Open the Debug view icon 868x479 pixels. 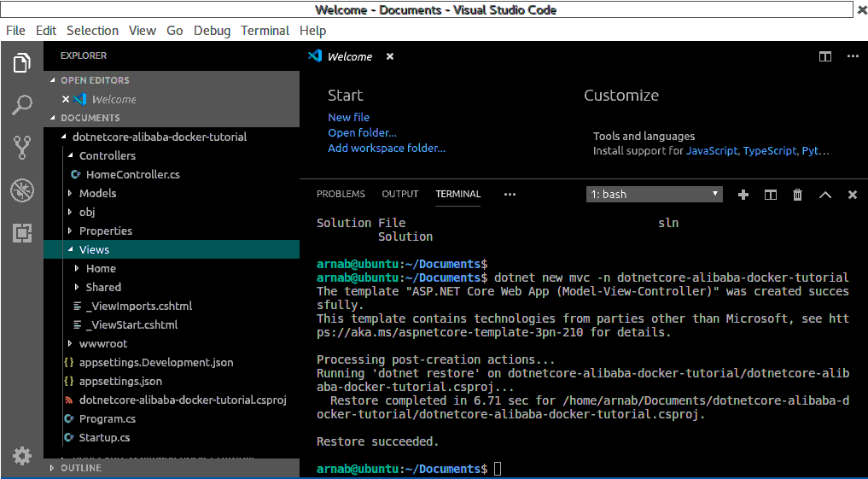pos(22,190)
